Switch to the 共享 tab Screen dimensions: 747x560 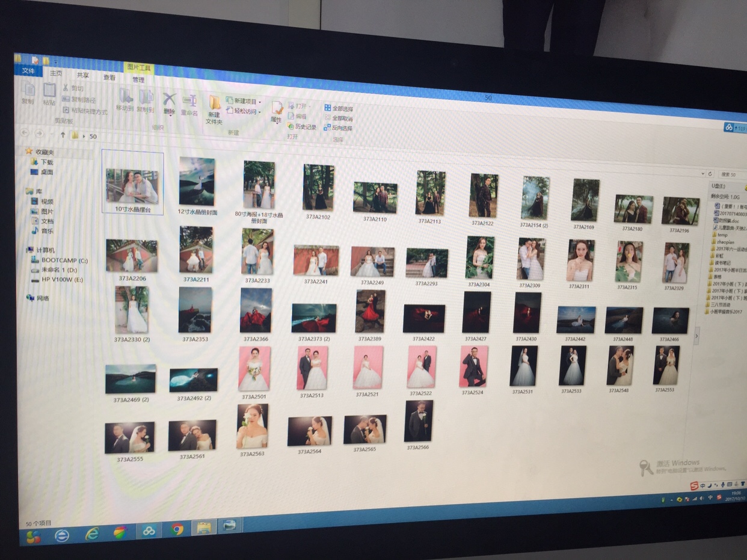[x=83, y=75]
